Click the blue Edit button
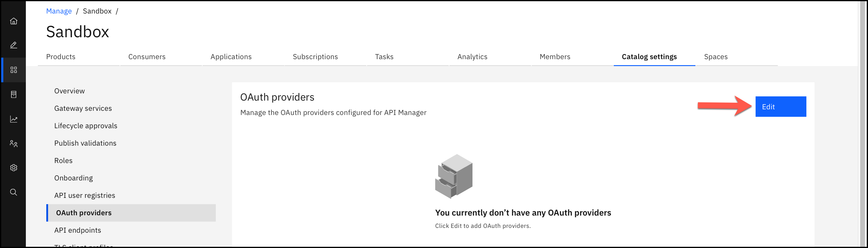868x248 pixels. [781, 107]
